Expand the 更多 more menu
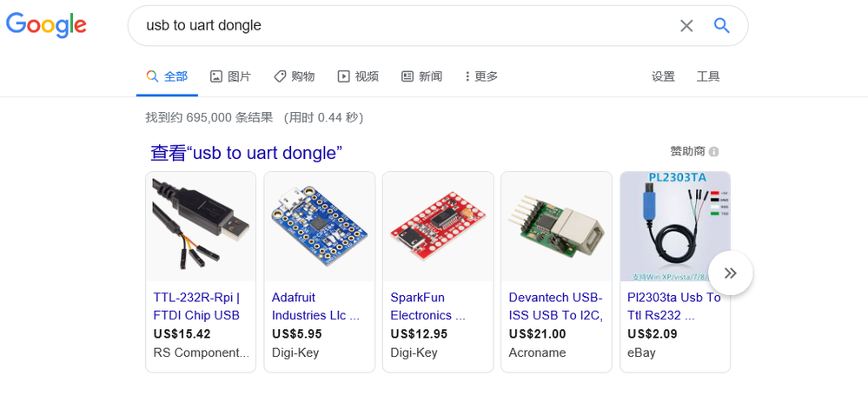The image size is (868, 395). point(481,76)
